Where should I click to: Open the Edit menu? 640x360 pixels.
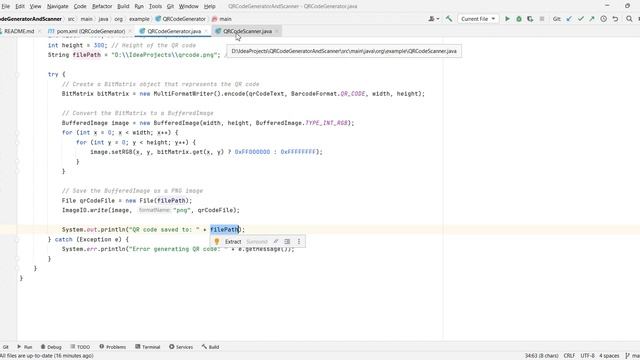[20, 6]
